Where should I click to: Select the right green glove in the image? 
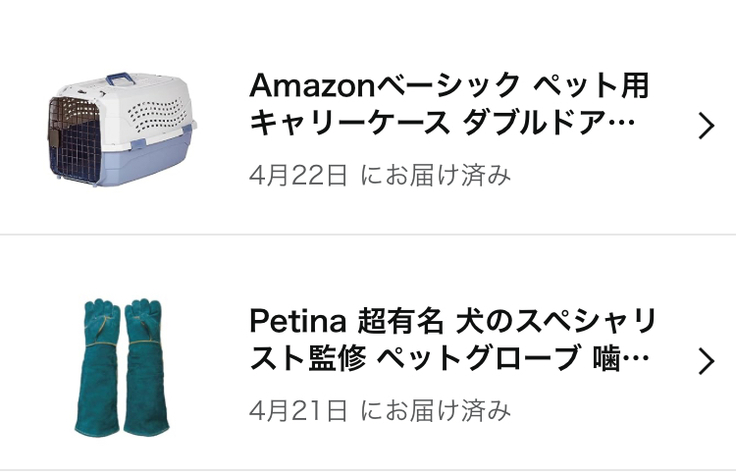(x=144, y=366)
